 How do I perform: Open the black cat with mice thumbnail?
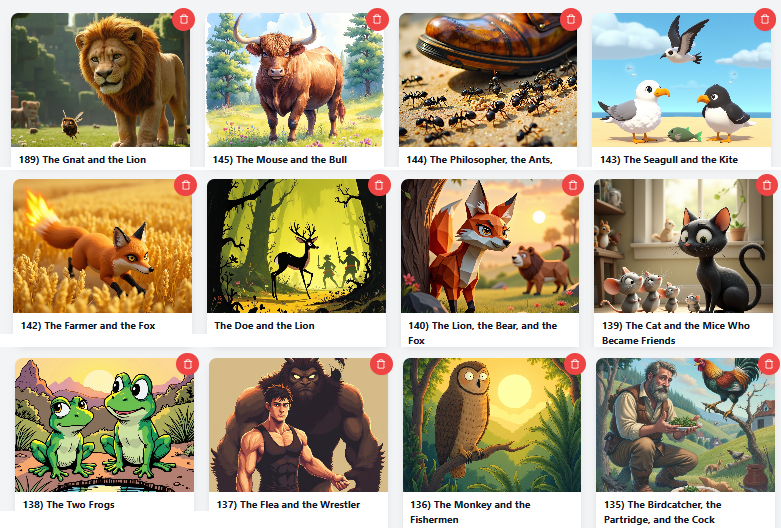pos(683,246)
